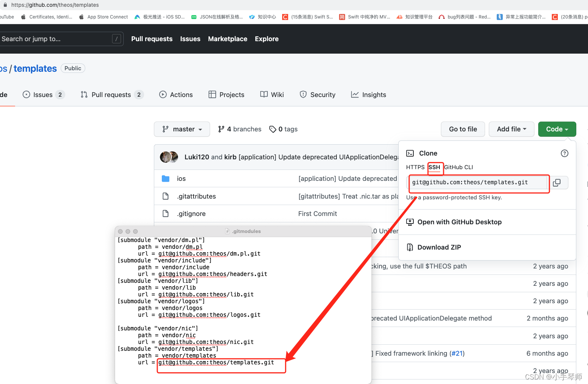
Task: Click the Open with GitHub Desktop icon
Action: pyautogui.click(x=410, y=222)
